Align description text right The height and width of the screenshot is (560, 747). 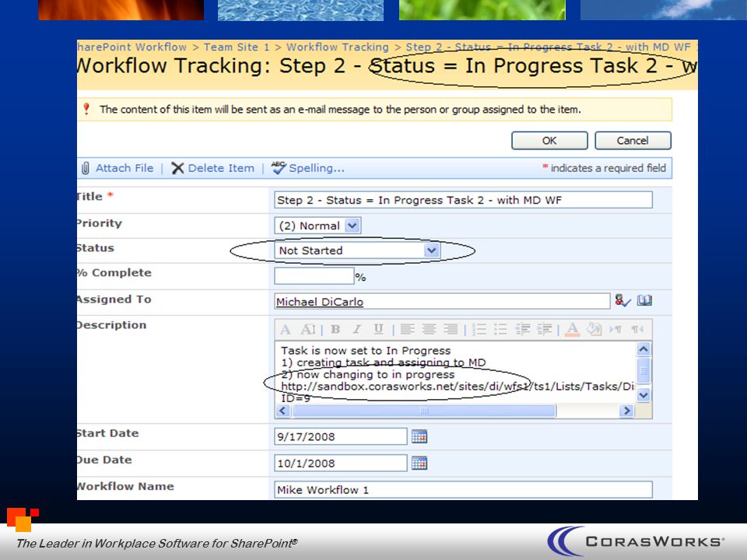451,330
